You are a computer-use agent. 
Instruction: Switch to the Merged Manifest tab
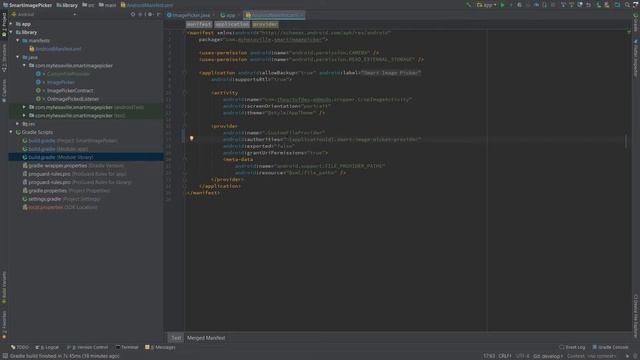pyautogui.click(x=206, y=338)
